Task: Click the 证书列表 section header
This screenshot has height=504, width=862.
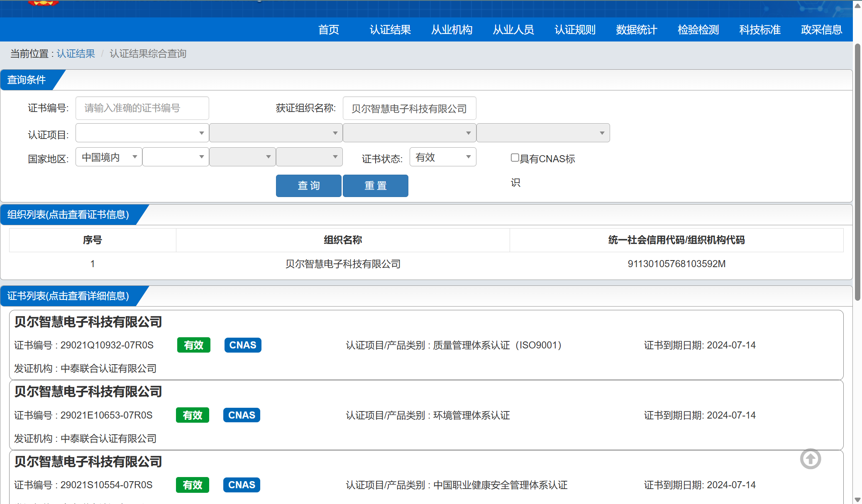Action: pos(68,296)
